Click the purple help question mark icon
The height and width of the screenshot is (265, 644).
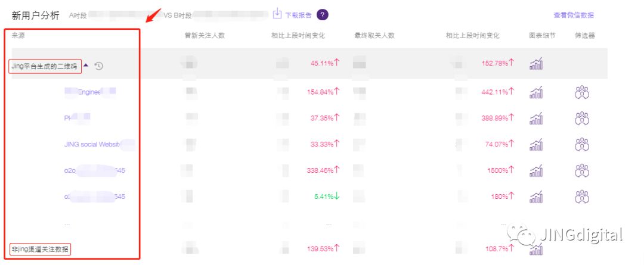coord(323,15)
